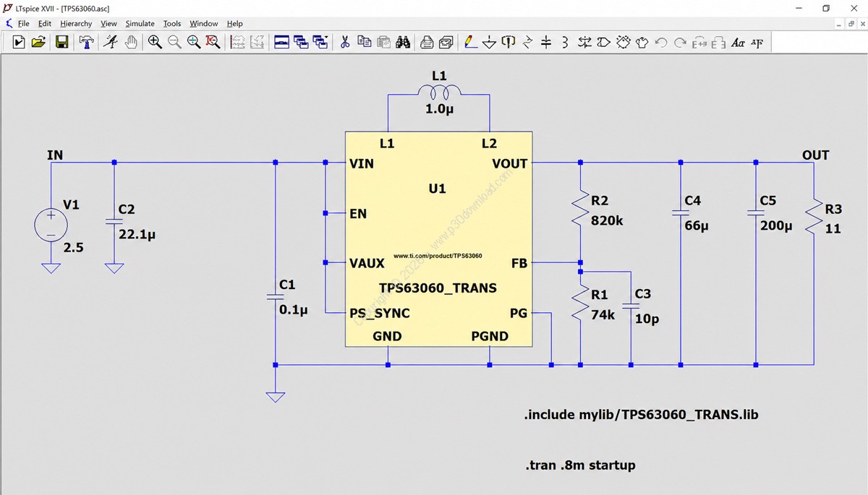Screen dimensions: 868x495
Task: Open the window list dropdown icon
Action: (320, 43)
